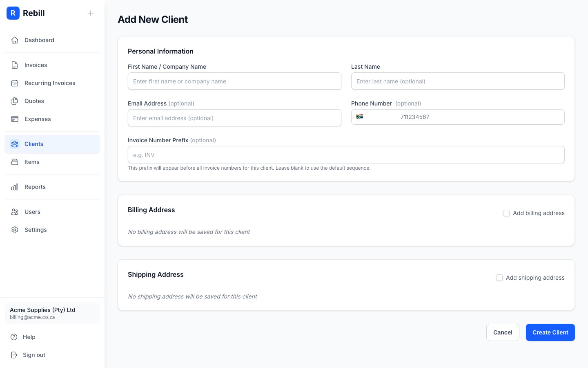Switch to the Clients section
588x368 pixels.
click(33, 144)
